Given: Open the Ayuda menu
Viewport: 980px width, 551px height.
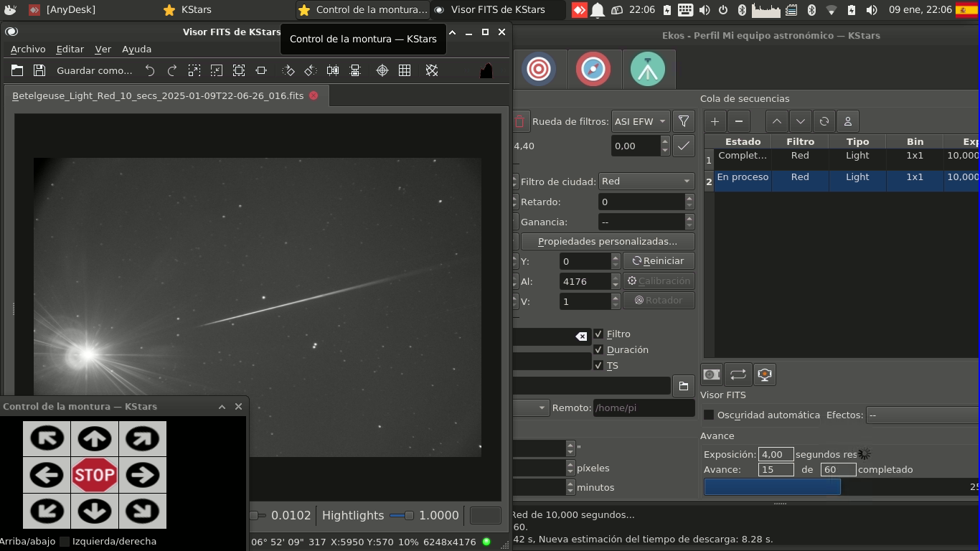Looking at the screenshot, I should [136, 49].
